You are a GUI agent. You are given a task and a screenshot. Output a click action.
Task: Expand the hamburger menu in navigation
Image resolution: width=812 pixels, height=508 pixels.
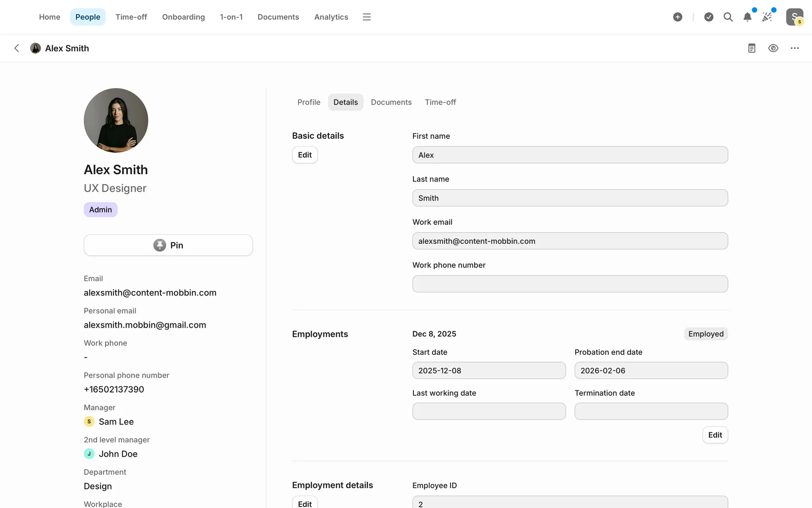tap(367, 17)
